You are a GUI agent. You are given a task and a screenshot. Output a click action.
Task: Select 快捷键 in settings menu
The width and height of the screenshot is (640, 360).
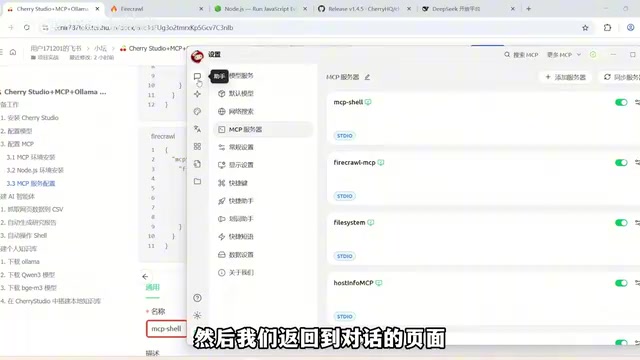click(263, 183)
